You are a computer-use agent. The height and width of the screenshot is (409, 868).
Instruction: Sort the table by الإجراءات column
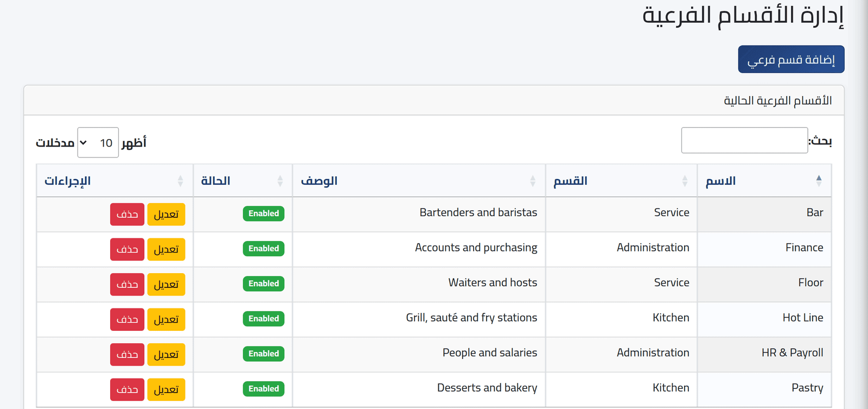point(114,181)
